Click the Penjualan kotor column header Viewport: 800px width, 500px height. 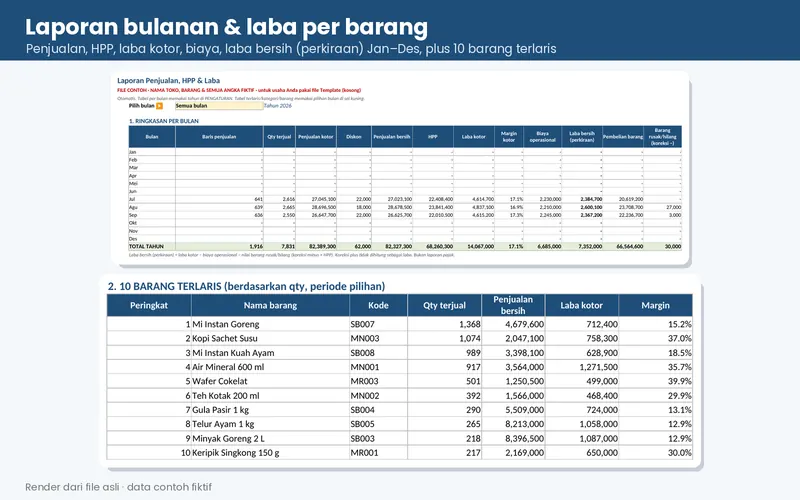316,137
